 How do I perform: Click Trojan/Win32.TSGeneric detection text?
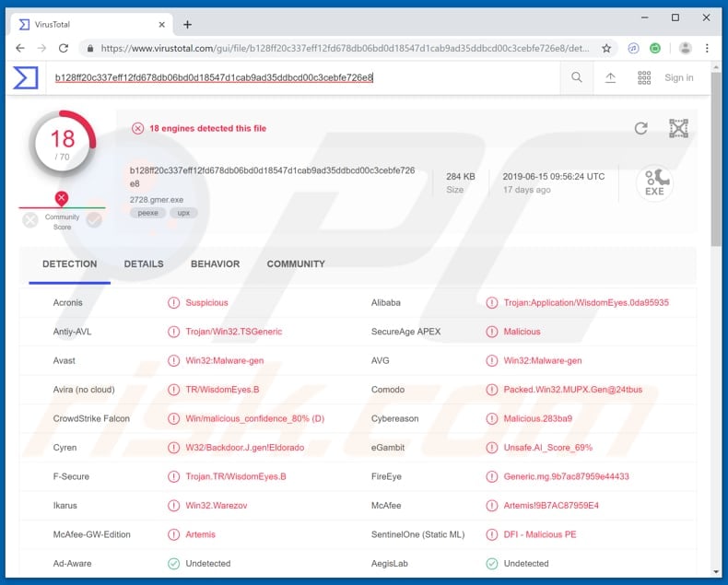(x=234, y=332)
